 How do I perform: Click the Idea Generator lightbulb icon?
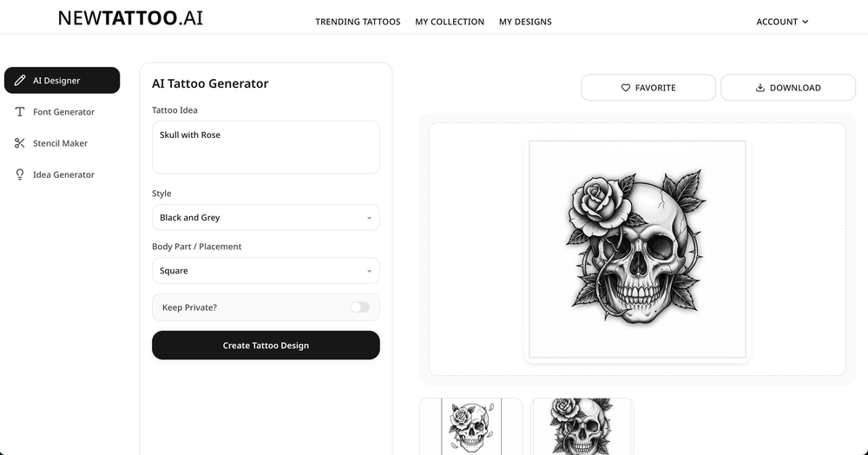pos(20,175)
